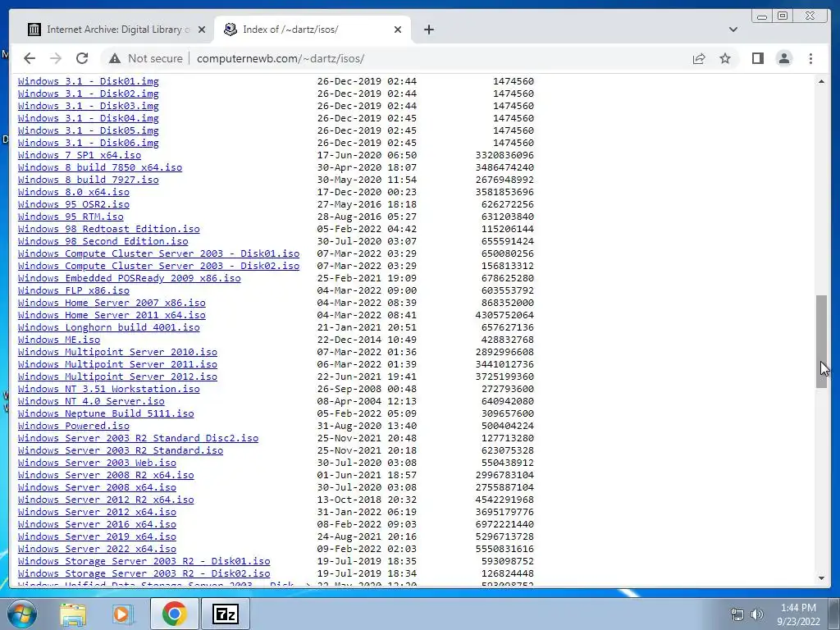Click Windows NT 4.0 Server.iso link
Viewport: 840px width, 630px height.
coord(91,402)
